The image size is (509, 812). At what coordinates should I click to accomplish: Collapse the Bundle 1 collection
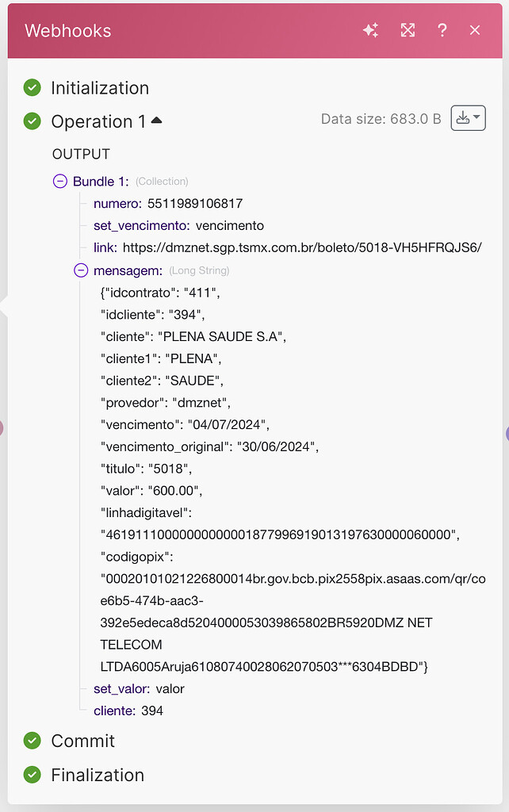tap(59, 181)
